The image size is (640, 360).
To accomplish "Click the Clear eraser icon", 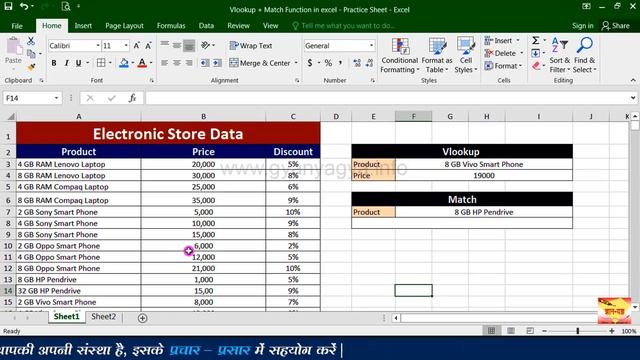I will (536, 66).
